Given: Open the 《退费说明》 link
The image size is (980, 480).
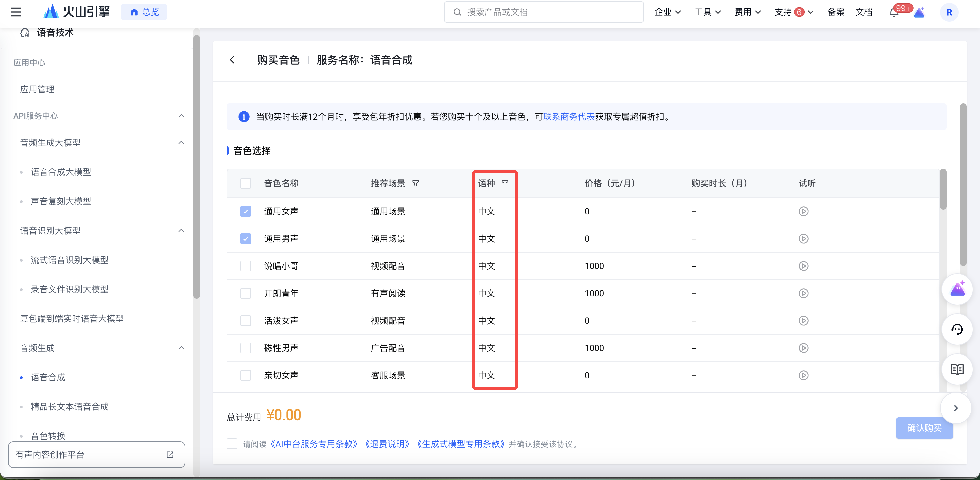Looking at the screenshot, I should pos(387,444).
